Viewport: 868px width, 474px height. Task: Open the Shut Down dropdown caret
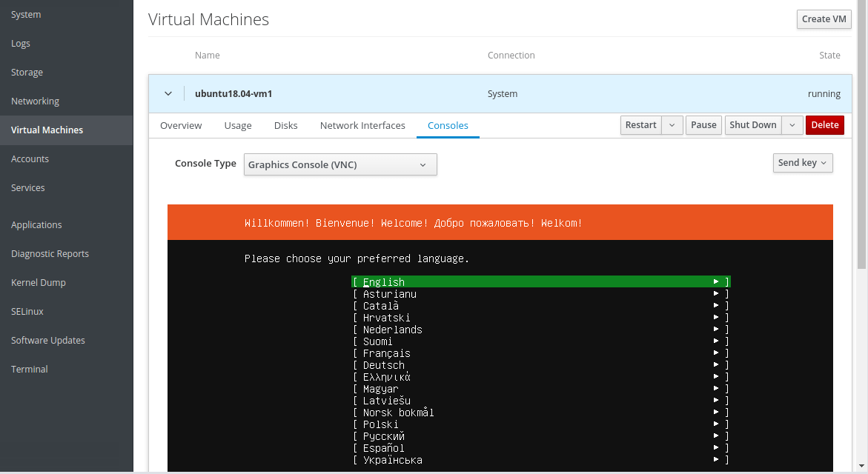792,125
